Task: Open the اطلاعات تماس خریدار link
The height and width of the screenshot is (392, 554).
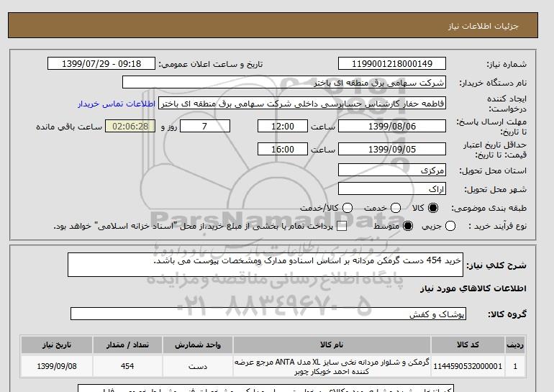Action: [x=117, y=104]
